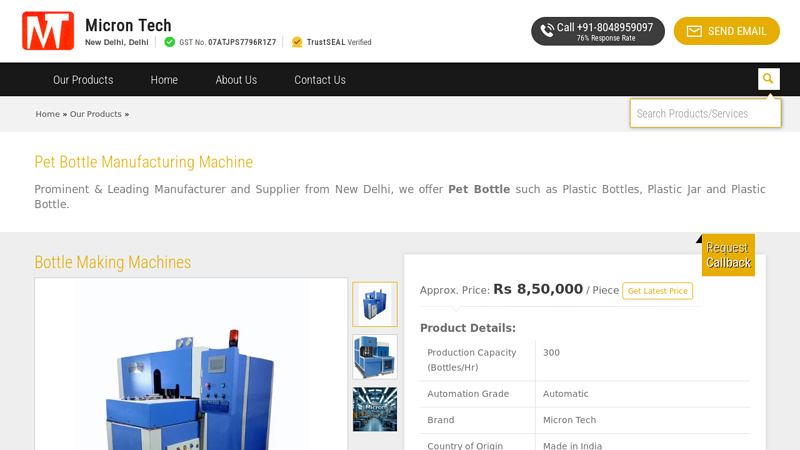Open the Contact Us menu item
The image size is (800, 450).
320,80
